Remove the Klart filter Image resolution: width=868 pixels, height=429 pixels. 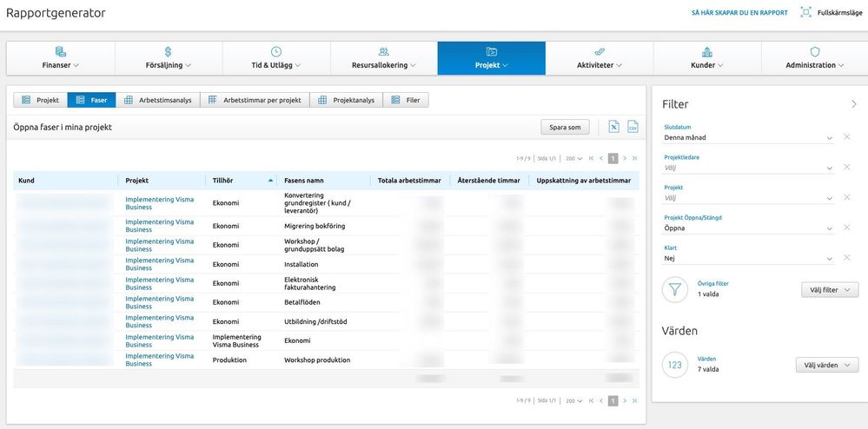846,257
